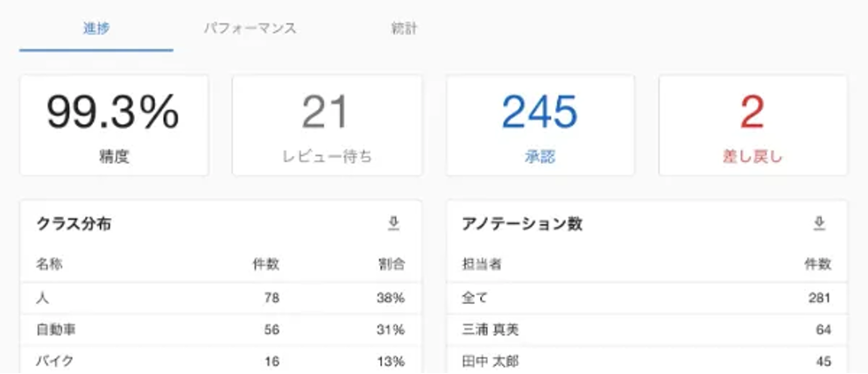Open the 2 差し戻し card
This screenshot has width=868, height=374.
click(752, 125)
